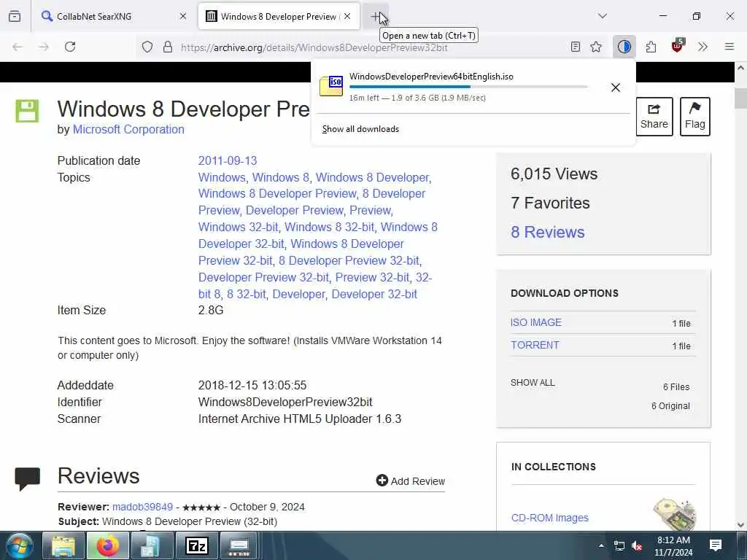Open the Microsoft Corporation link

point(128,130)
